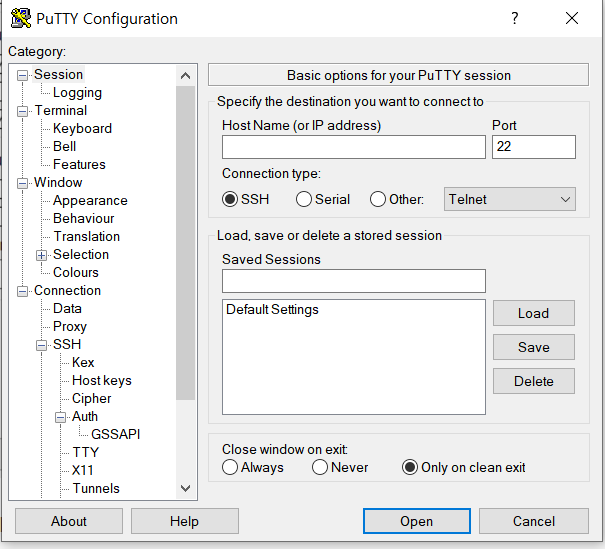
Task: Collapse the Session tree node
Action: coord(22,75)
